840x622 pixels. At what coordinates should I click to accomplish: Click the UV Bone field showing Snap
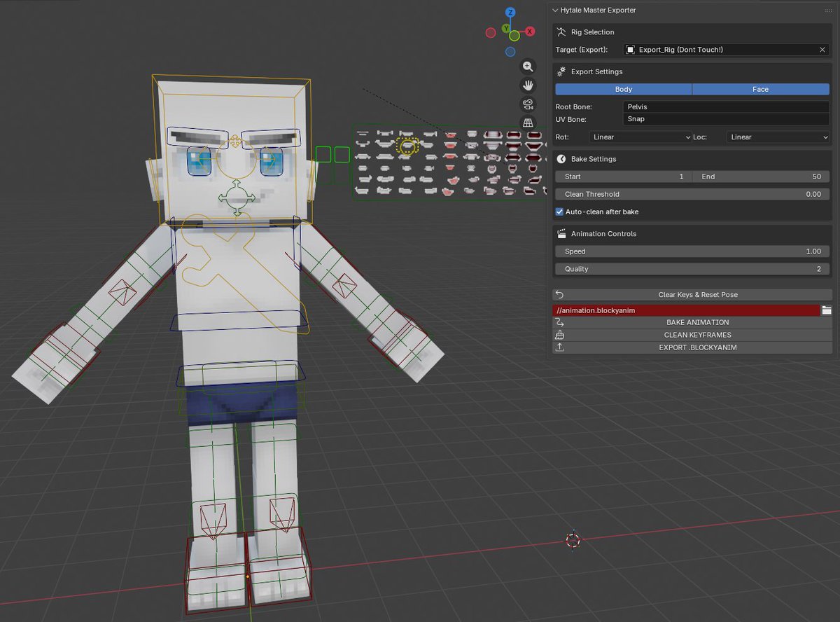tap(727, 119)
